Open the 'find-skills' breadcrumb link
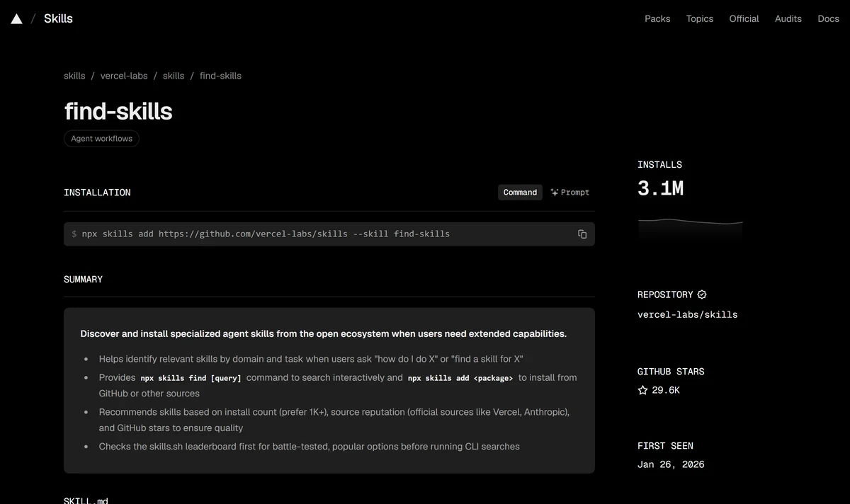The width and height of the screenshot is (850, 504). pyautogui.click(x=220, y=76)
